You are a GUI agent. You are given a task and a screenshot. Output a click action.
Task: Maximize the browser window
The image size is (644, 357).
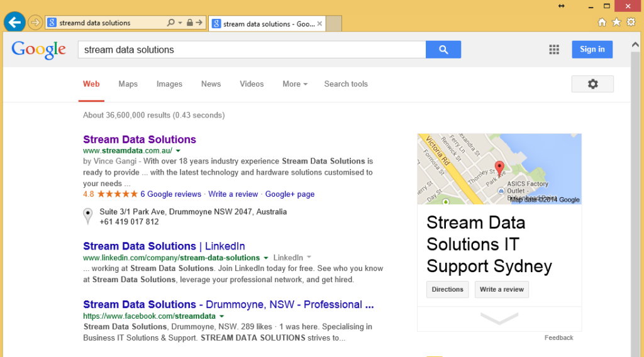tap(607, 6)
